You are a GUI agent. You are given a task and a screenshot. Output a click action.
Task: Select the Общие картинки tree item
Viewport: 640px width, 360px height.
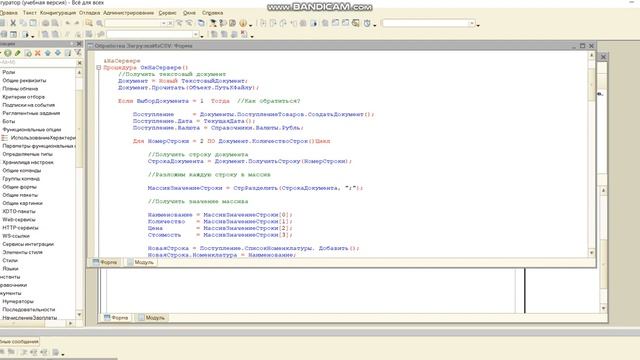point(22,203)
